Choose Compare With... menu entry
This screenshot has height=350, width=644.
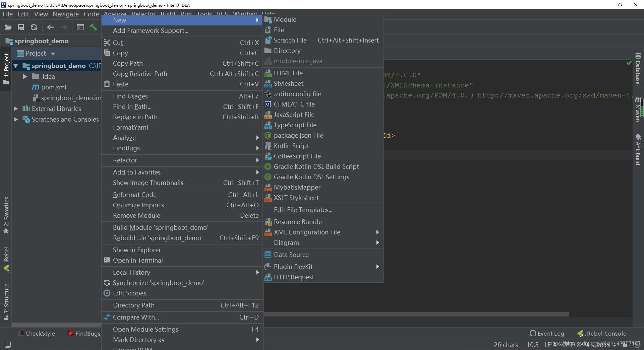182,318
